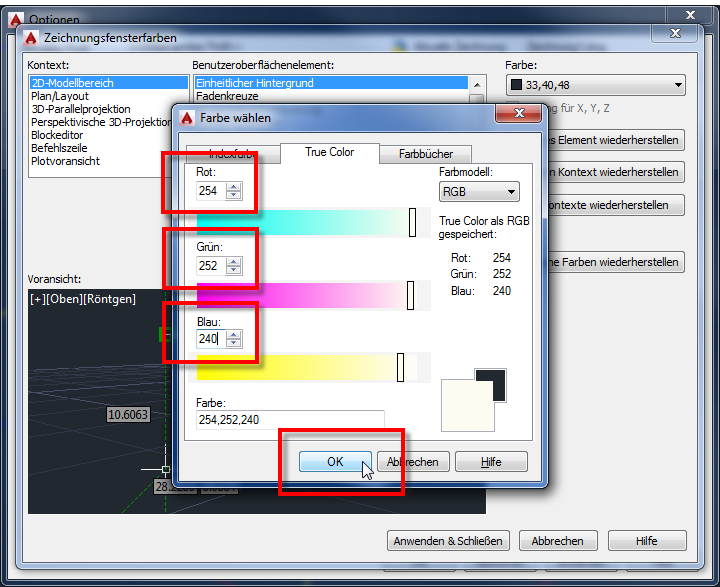Select Fadenkreuze in the interface element list
720x587 pixels.
click(229, 96)
